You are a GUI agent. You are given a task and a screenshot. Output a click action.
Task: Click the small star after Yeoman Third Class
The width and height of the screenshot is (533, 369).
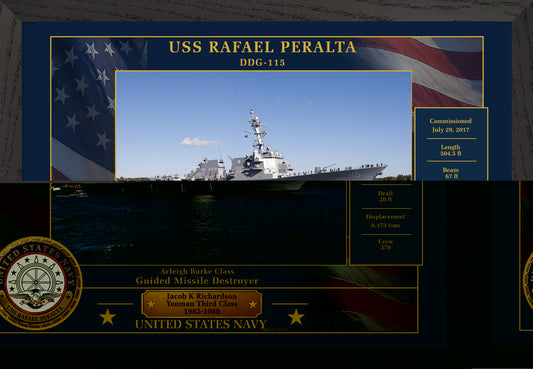[253, 304]
